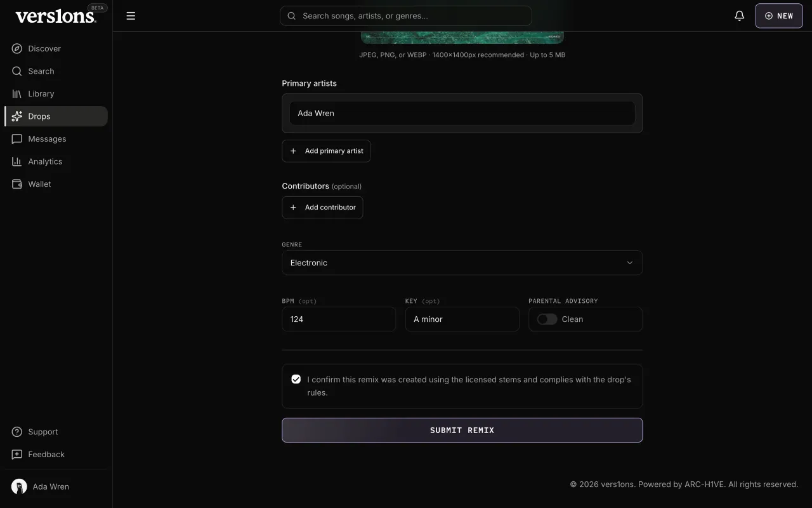Click Ada Wren's avatar picture

pos(19,486)
